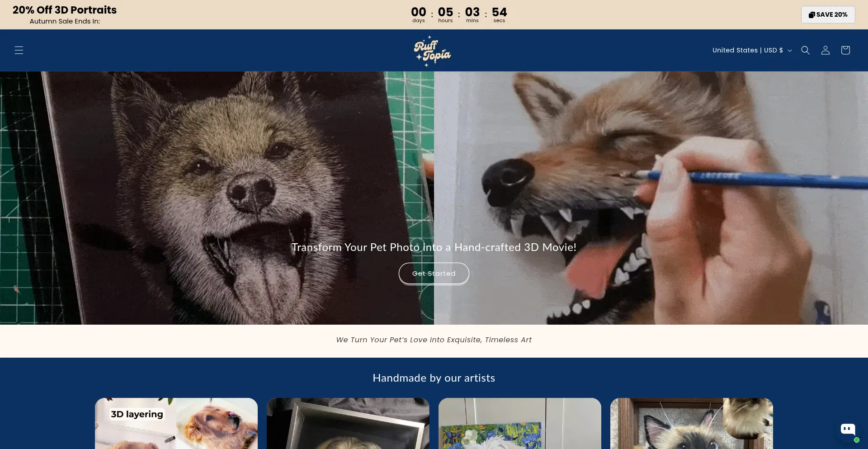
Task: Click the sale countdown timer
Action: [458, 14]
